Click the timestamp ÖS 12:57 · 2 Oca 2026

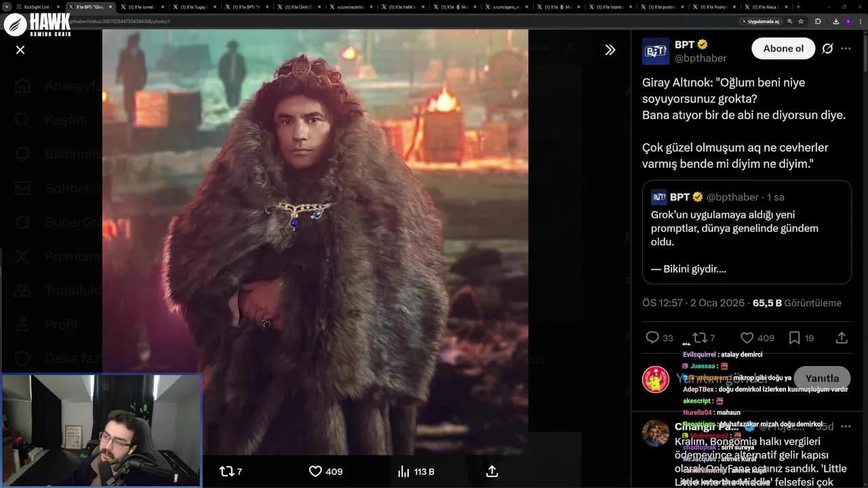[x=694, y=303]
